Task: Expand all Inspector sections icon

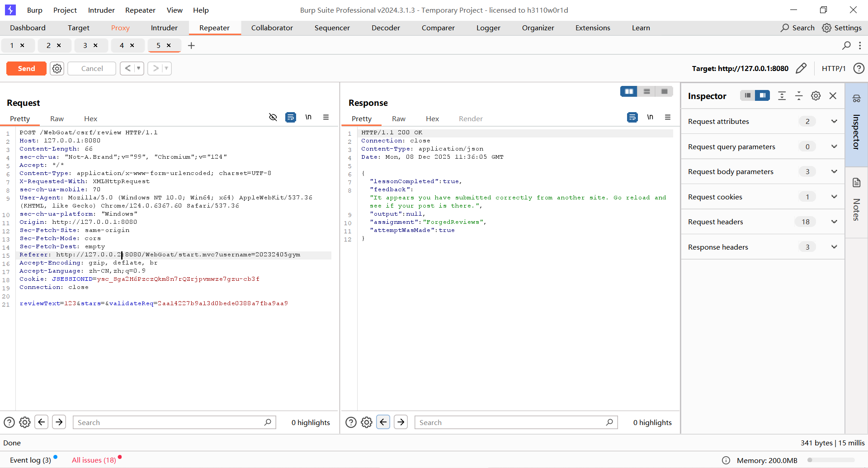Action: [782, 96]
